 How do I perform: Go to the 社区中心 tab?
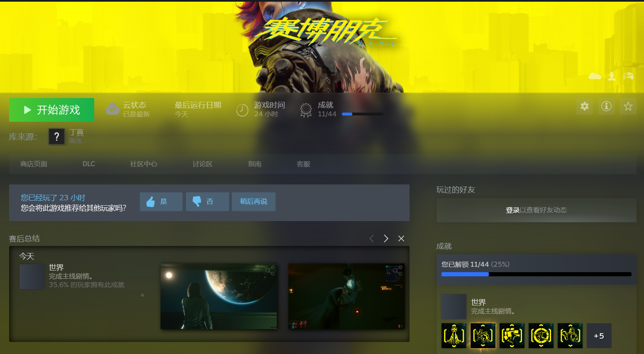pyautogui.click(x=144, y=164)
